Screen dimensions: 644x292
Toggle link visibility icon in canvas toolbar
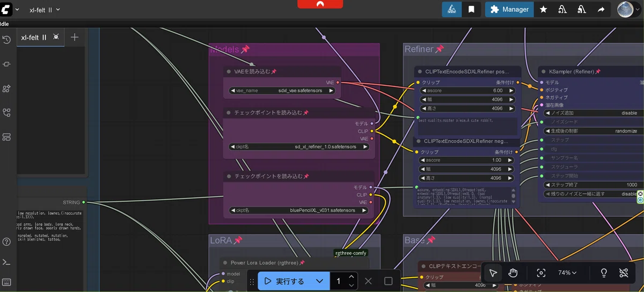pos(623,273)
